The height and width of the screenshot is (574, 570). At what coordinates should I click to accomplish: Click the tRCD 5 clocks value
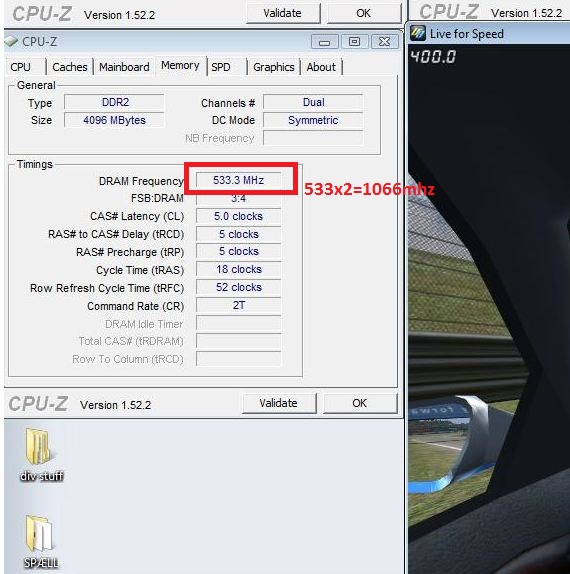tap(239, 234)
